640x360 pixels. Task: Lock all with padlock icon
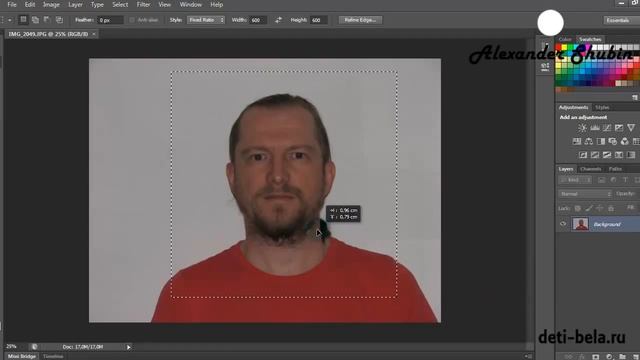click(611, 208)
